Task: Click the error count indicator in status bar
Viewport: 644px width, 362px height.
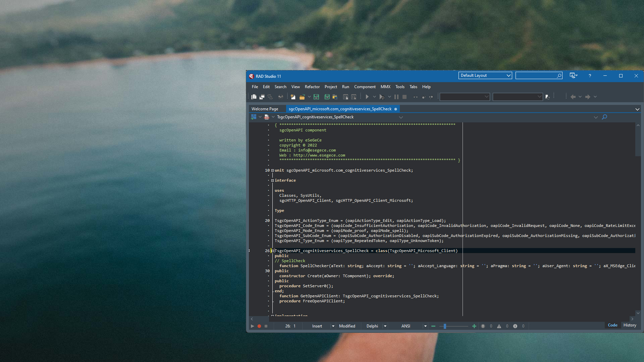Action: coord(483,326)
